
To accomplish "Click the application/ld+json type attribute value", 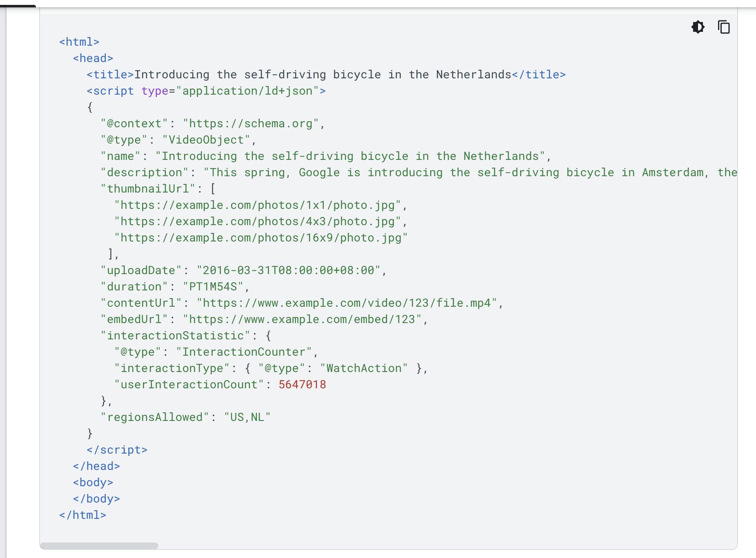I will [x=247, y=91].
